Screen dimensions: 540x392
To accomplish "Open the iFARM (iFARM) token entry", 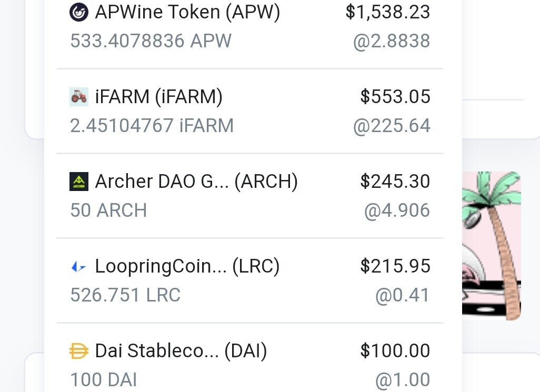I will click(250, 111).
